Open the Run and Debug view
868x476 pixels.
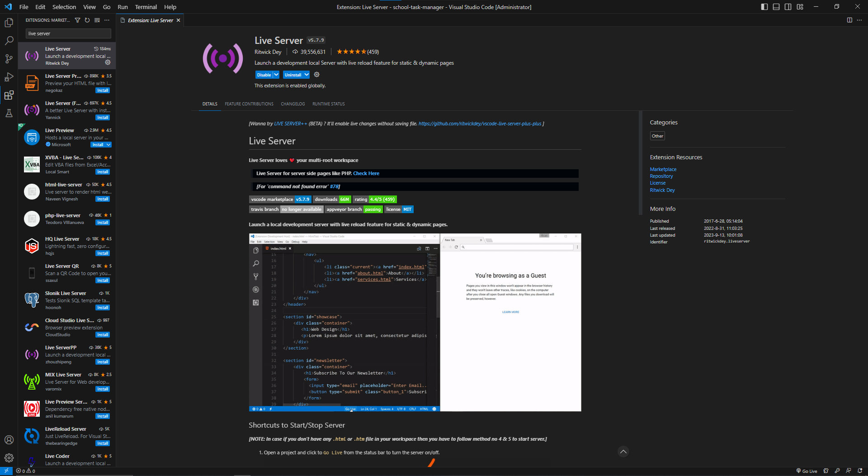click(x=9, y=77)
